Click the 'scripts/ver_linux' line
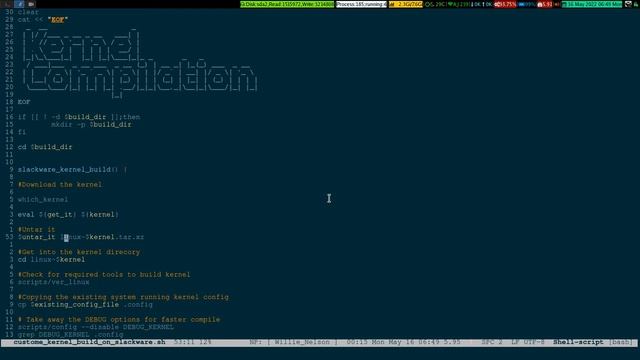The height and width of the screenshot is (360, 640). [x=53, y=282]
